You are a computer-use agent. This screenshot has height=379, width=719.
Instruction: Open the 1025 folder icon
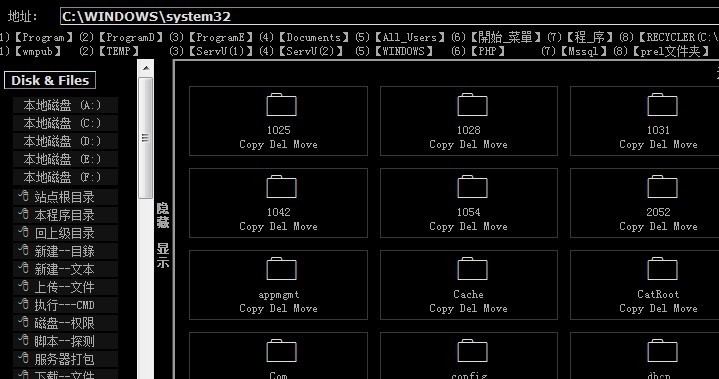(x=281, y=104)
